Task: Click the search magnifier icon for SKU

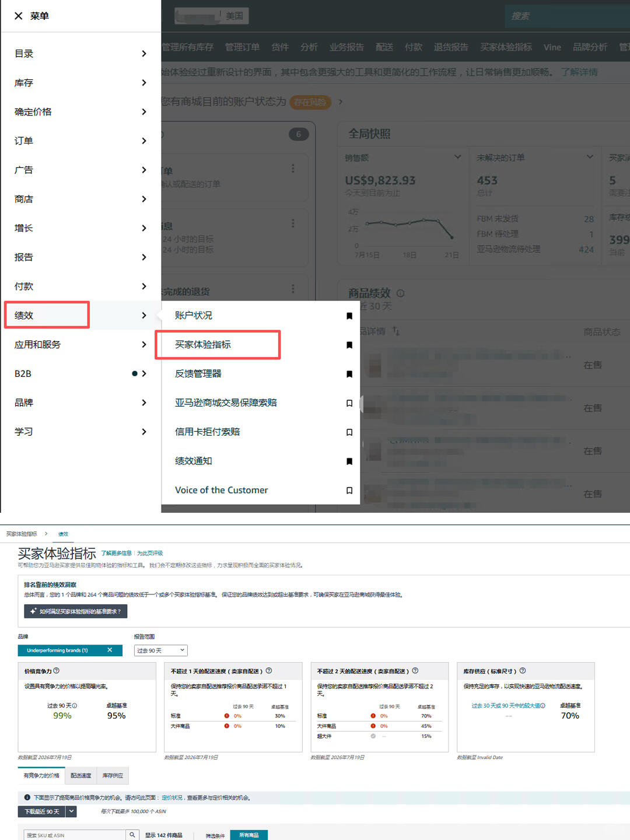Action: pyautogui.click(x=132, y=835)
